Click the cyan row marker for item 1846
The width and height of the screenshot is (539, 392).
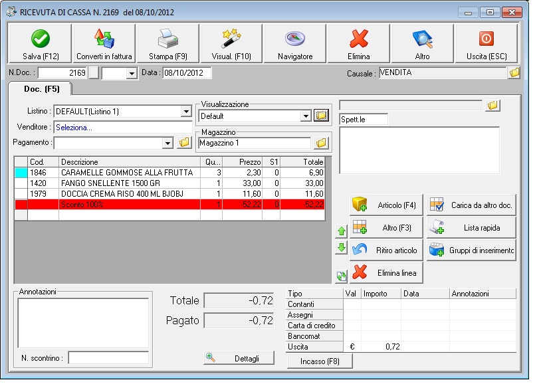[x=21, y=173]
